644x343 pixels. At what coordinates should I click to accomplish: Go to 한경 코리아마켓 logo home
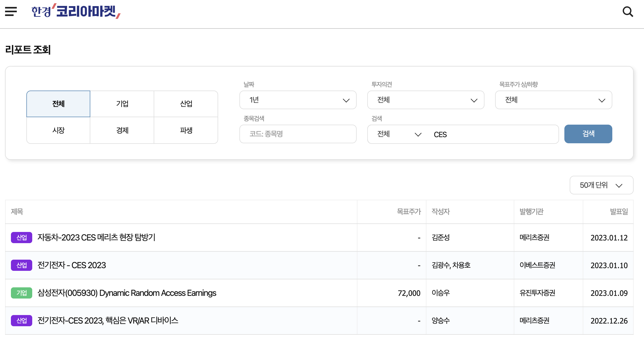(x=76, y=11)
